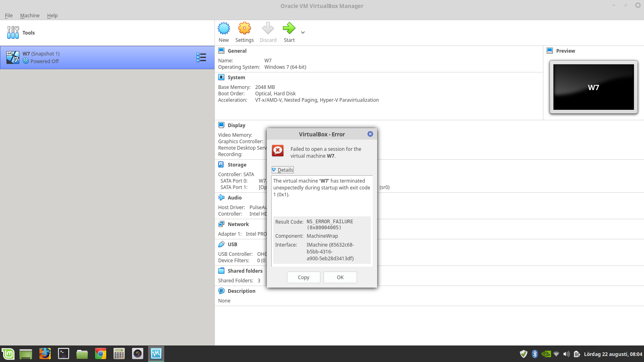Click the Description section icon
644x362 pixels.
pos(221,291)
